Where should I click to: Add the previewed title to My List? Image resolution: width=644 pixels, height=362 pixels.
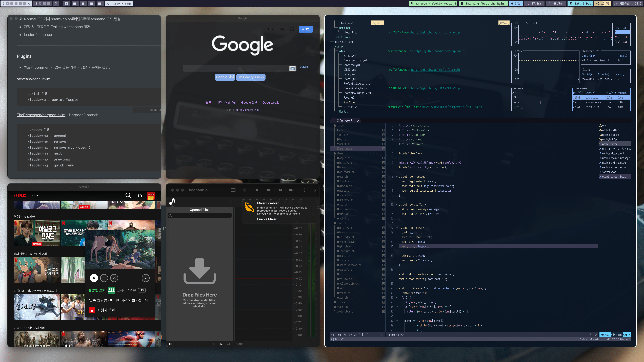[104, 278]
